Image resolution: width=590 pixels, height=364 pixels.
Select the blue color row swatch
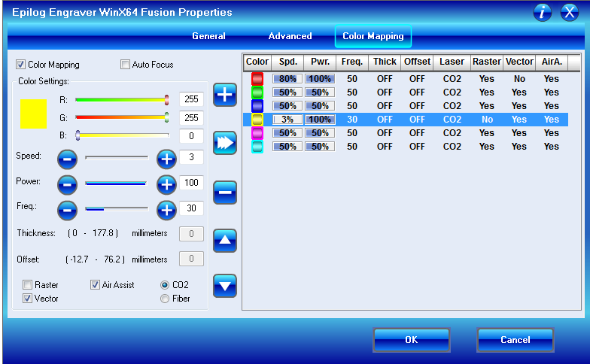tap(257, 106)
